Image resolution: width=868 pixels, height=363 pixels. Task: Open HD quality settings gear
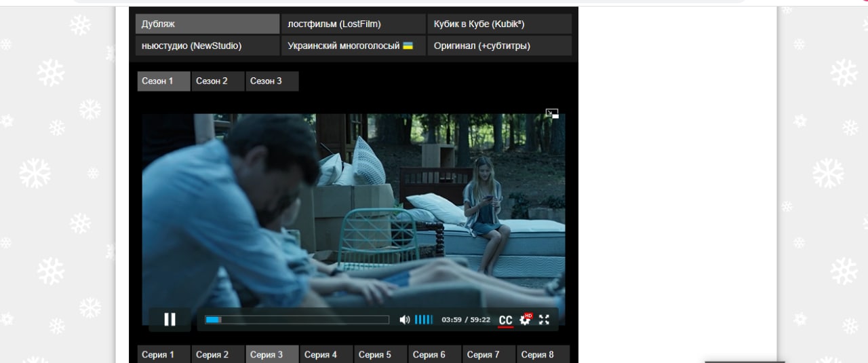tap(526, 319)
